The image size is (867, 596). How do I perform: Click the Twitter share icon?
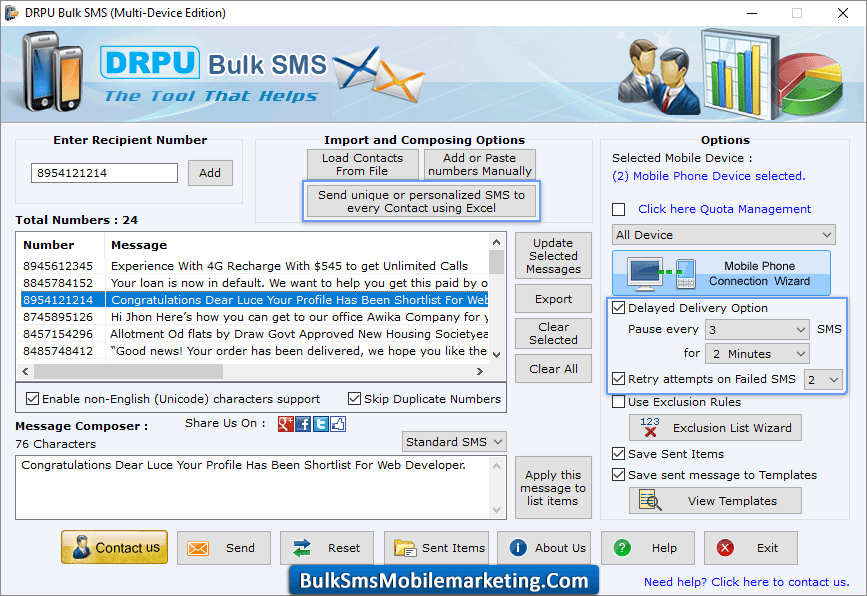point(321,424)
